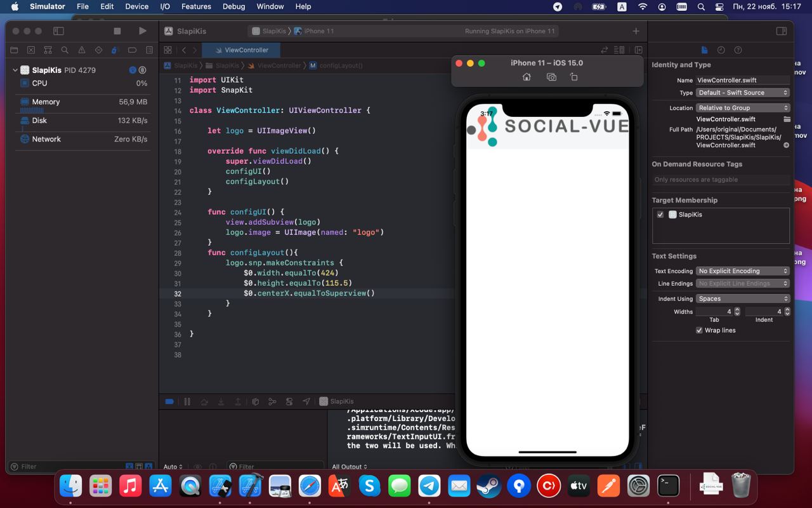Open the Debug menu in menu bar

[233, 6]
